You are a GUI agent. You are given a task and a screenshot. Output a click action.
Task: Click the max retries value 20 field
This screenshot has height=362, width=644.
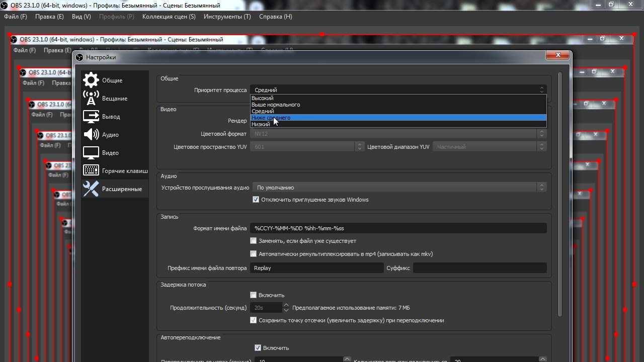[x=499, y=360]
